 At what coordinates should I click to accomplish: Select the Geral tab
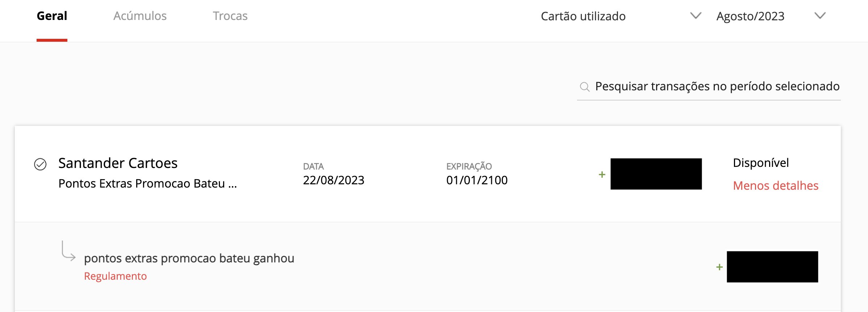(52, 16)
